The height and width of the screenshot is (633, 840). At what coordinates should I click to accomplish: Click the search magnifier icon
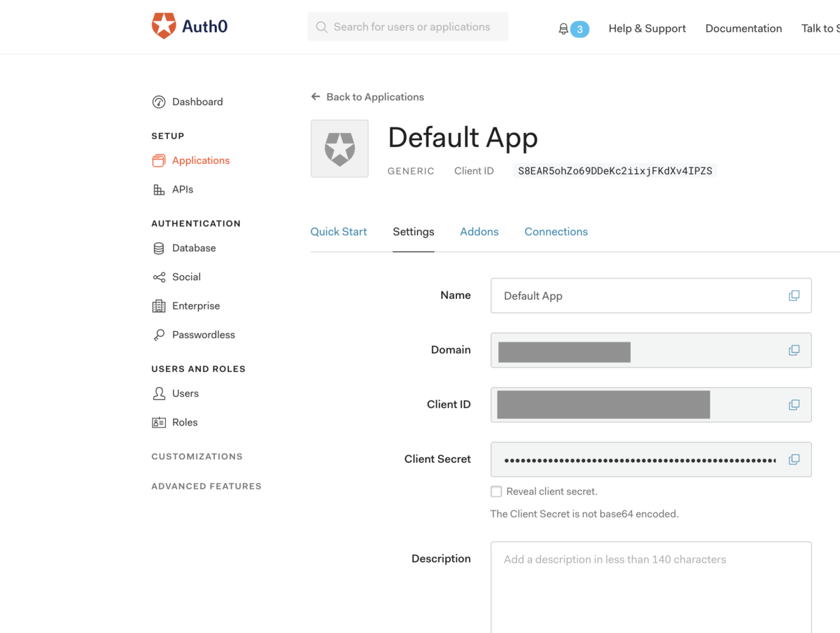pyautogui.click(x=322, y=27)
